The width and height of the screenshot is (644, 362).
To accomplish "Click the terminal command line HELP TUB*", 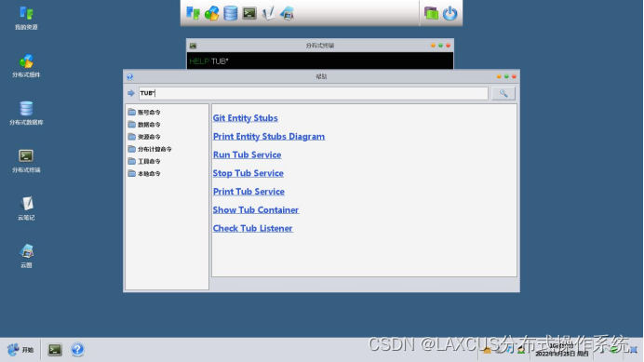I will click(x=208, y=61).
